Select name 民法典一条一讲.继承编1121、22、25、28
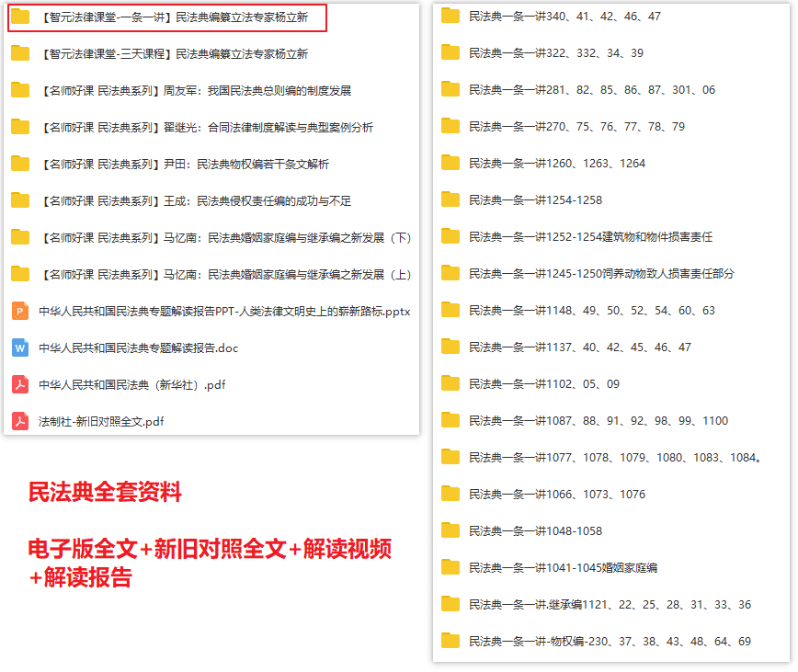798x672 pixels. tap(610, 604)
